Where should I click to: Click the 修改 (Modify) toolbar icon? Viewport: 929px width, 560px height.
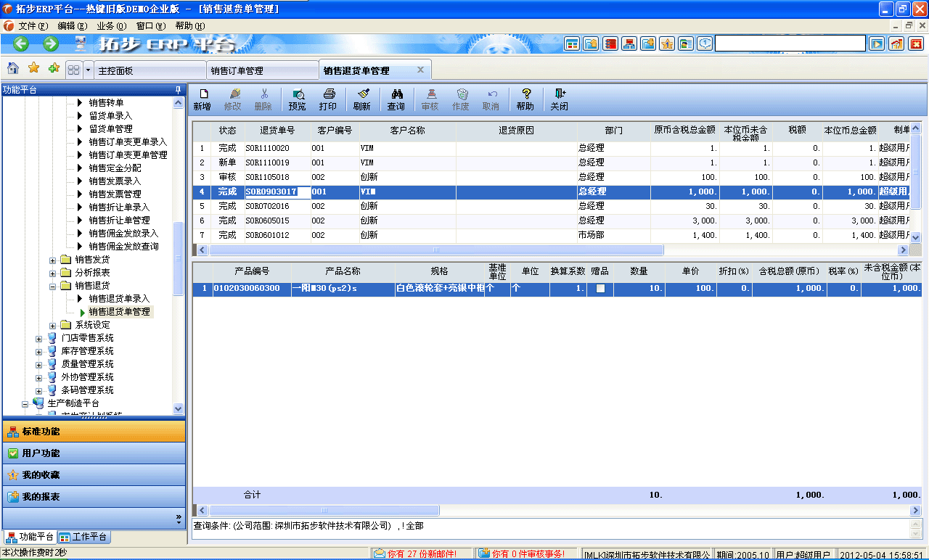234,99
